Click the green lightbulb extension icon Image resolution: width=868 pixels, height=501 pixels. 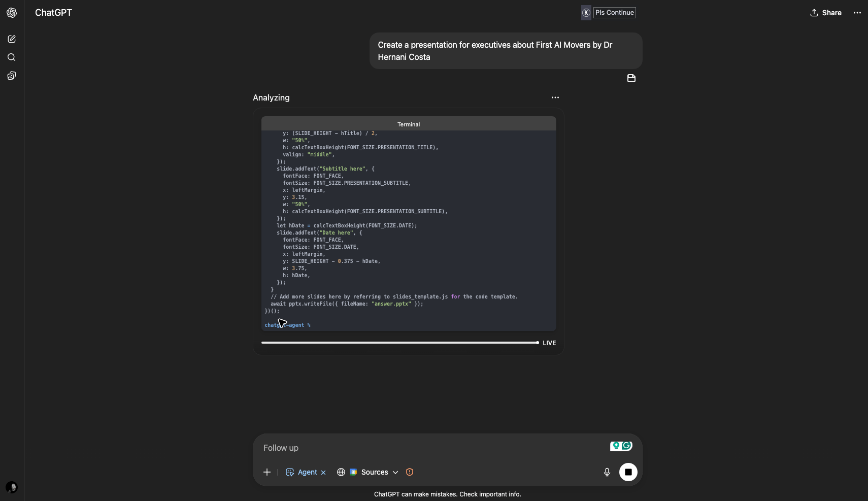616,446
